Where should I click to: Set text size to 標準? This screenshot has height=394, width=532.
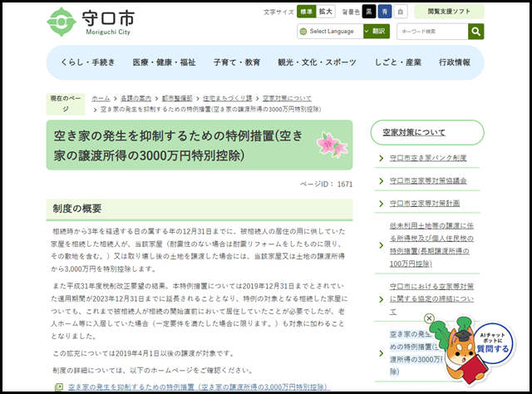(307, 12)
